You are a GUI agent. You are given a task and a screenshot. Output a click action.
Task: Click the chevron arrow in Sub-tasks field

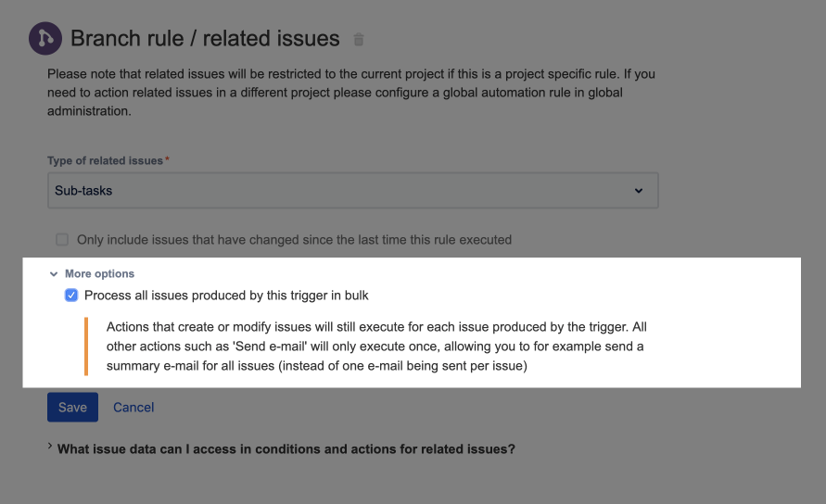(x=638, y=191)
